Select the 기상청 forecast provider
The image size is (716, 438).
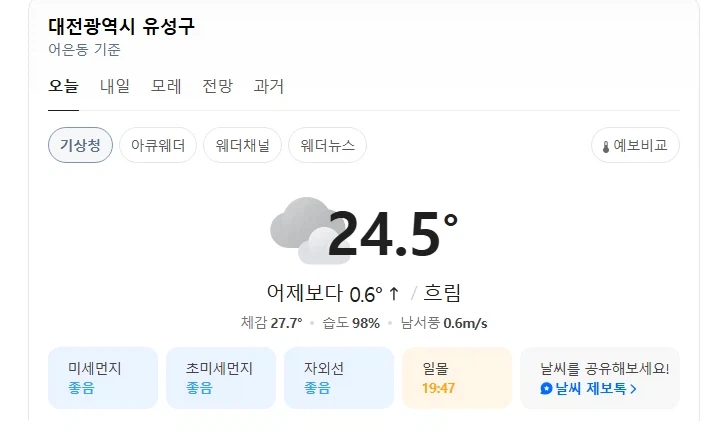80,145
